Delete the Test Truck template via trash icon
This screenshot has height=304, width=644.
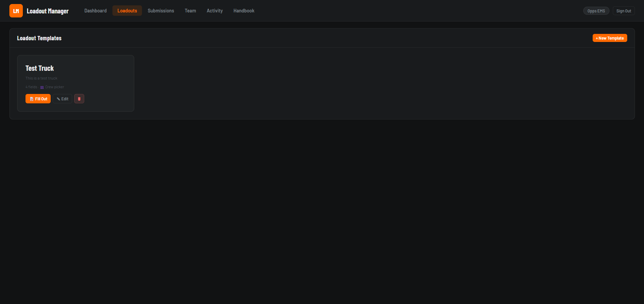coord(79,99)
